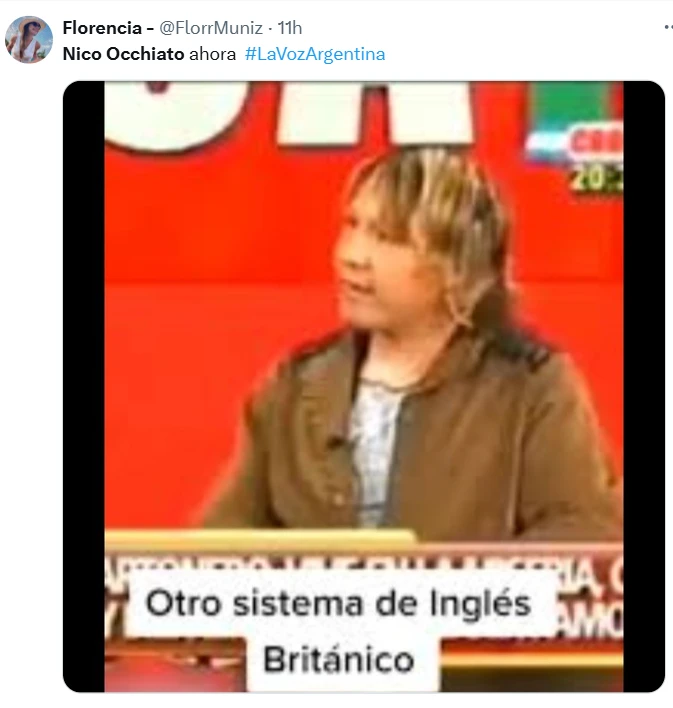673x708 pixels.
Task: Click the on-screen clock showing 20
Action: pyautogui.click(x=597, y=179)
